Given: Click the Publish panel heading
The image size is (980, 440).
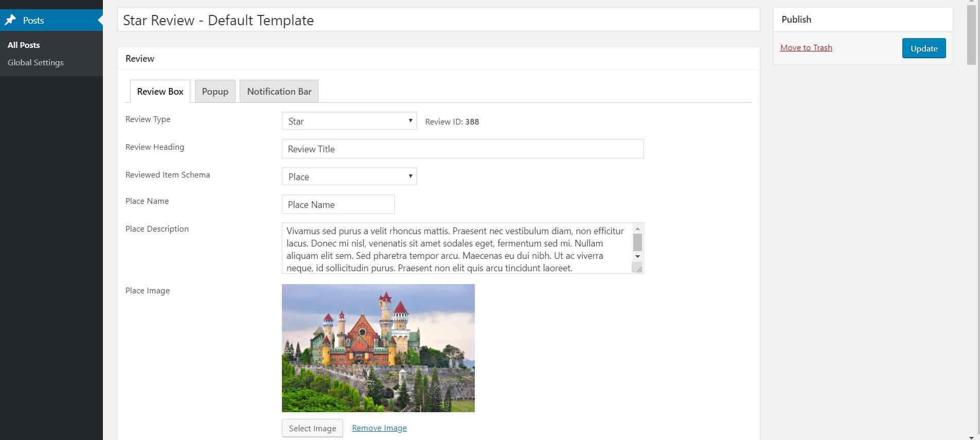Looking at the screenshot, I should pyautogui.click(x=796, y=19).
